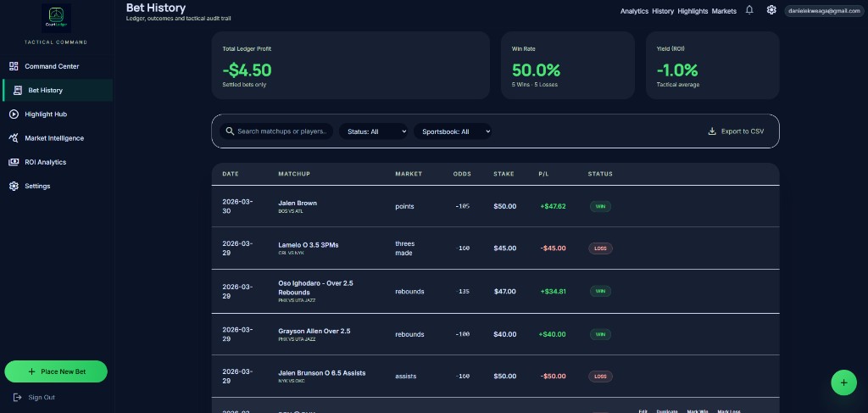Screen dimensions: 868x413
Task: Click Oso Ighodaro Over 2.5 Rebounds entry
Action: tap(315, 287)
